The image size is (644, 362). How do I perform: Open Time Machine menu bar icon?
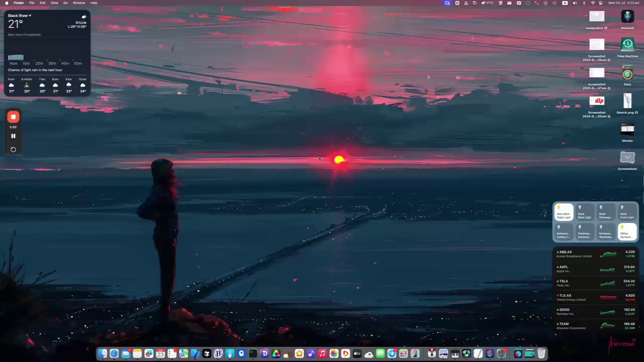click(554, 3)
